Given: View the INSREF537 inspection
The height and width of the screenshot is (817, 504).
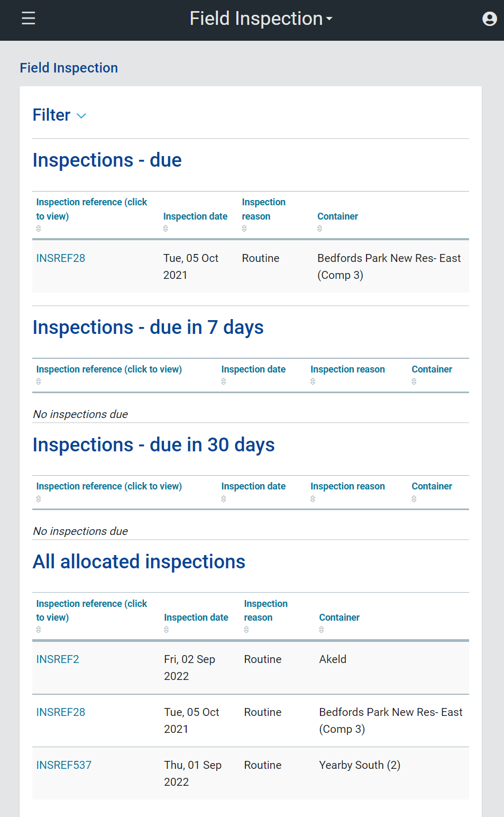Looking at the screenshot, I should pos(64,765).
